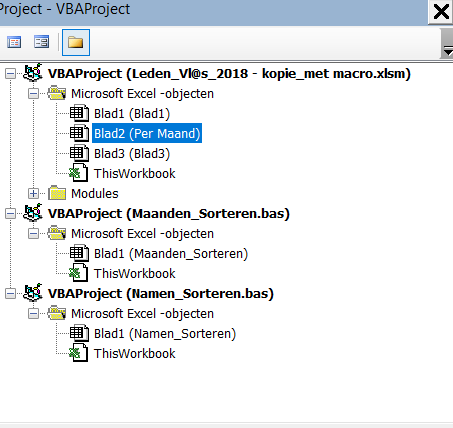Collapse Microsoft Excel -objecten under Maanden_Sorteren
This screenshot has height=428, width=453.
[33, 234]
